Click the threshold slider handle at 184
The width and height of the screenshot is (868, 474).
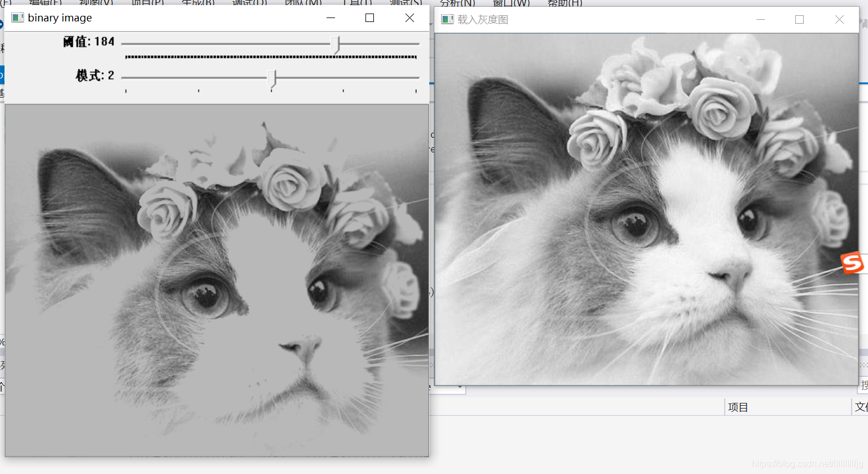tap(336, 45)
